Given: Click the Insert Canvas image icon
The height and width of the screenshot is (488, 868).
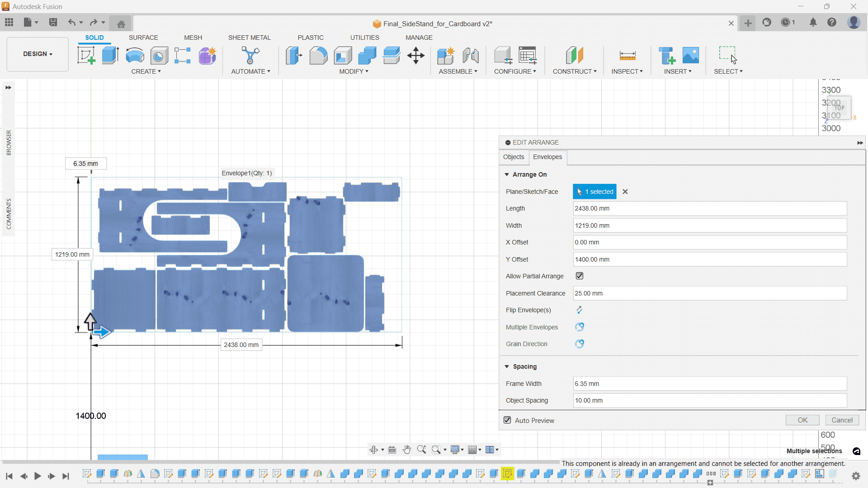Looking at the screenshot, I should [x=690, y=55].
